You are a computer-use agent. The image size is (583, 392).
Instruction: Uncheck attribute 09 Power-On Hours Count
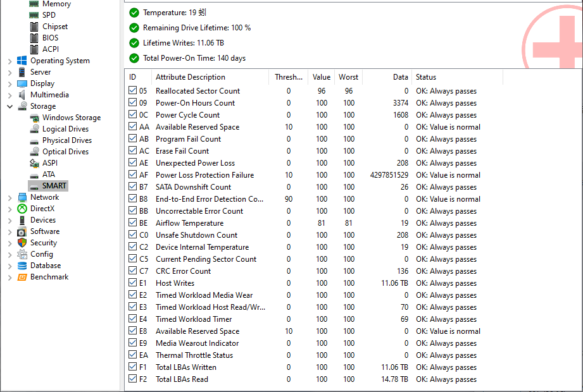[132, 102]
